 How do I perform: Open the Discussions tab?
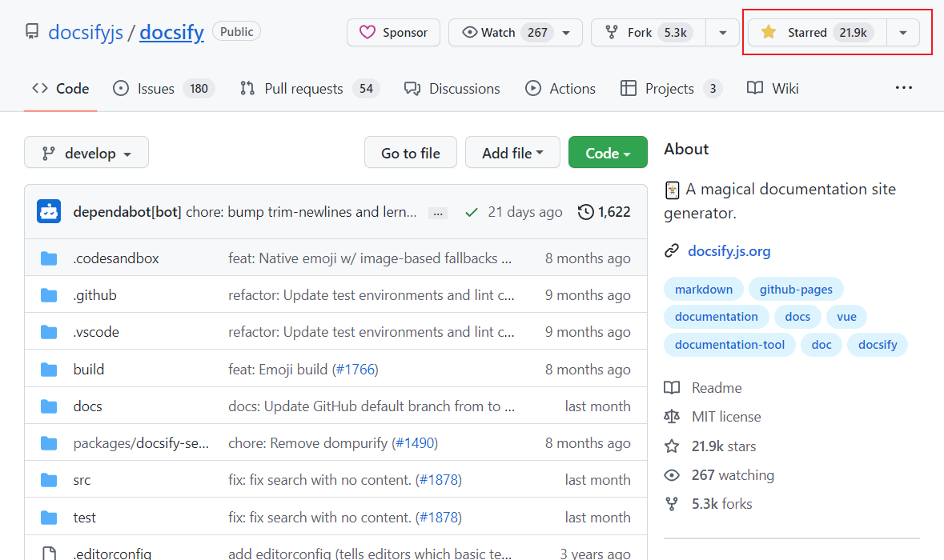click(452, 89)
